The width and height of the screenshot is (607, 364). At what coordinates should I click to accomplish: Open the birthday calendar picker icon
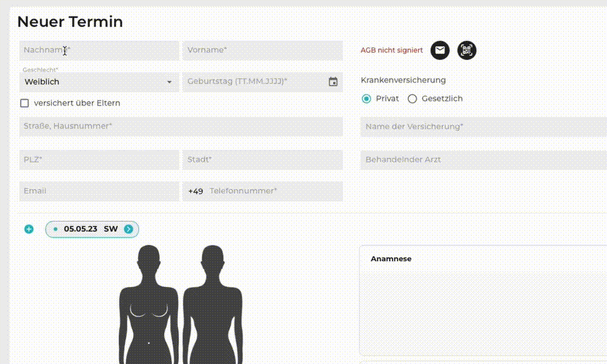[x=333, y=82]
